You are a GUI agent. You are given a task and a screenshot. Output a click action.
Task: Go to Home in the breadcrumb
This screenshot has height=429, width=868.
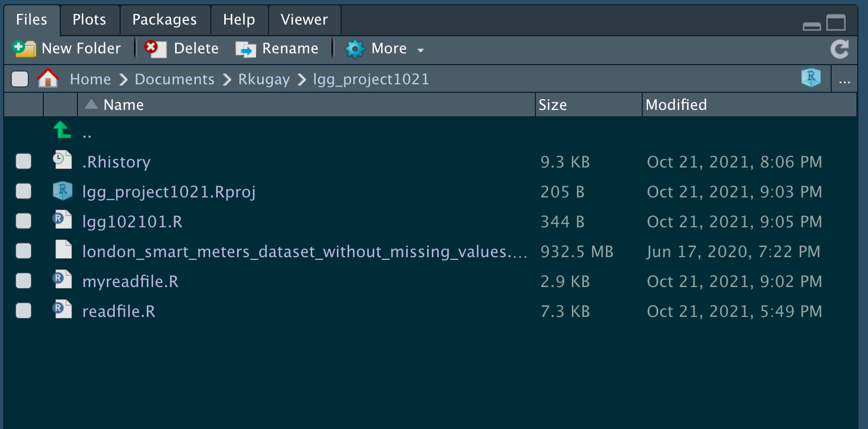coord(90,80)
